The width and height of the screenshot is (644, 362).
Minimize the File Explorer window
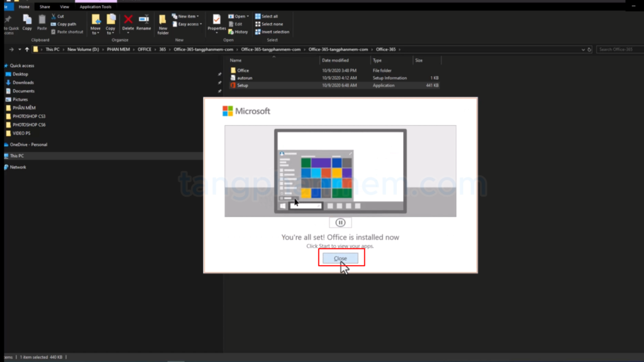[634, 6]
